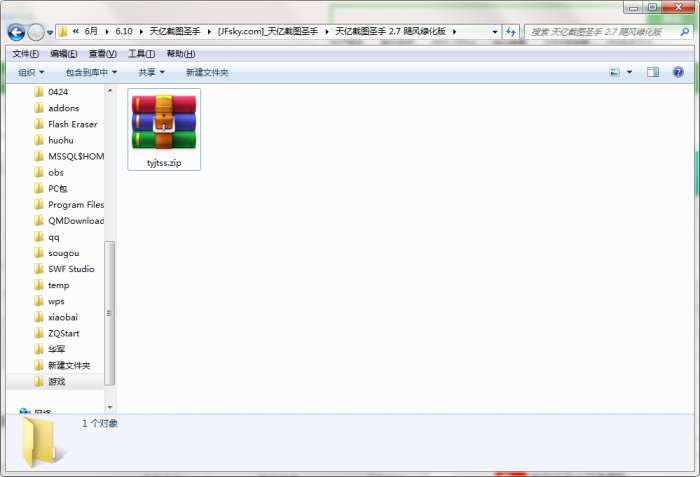Click the 新建文件夹 toolbar button
Image resolution: width=700 pixels, height=477 pixels.
coord(207,72)
